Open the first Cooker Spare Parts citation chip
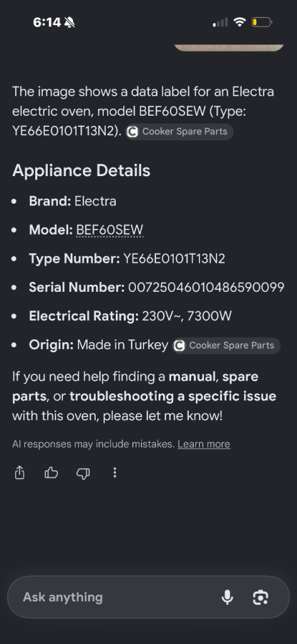Screen dimensions: 297x644 coord(179,132)
